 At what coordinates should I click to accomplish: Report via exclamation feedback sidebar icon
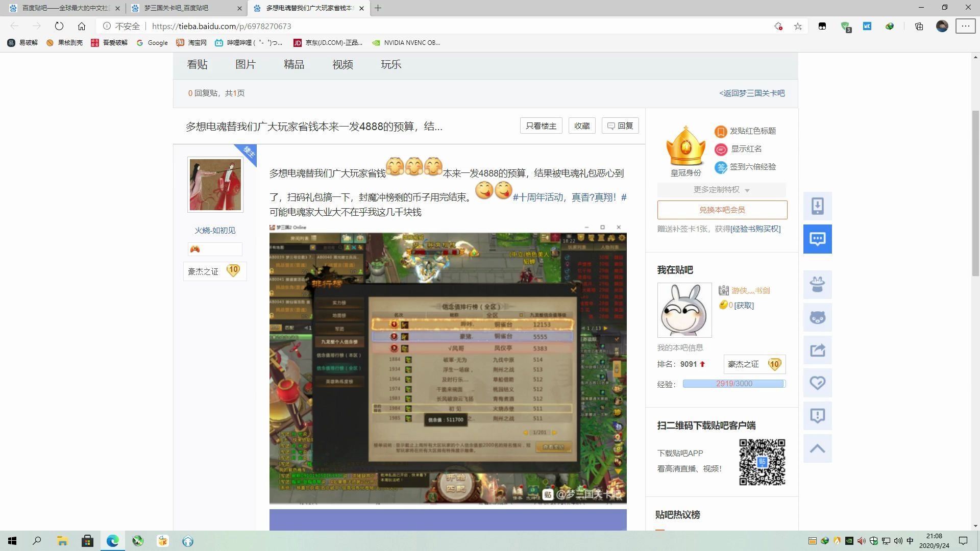[818, 415]
